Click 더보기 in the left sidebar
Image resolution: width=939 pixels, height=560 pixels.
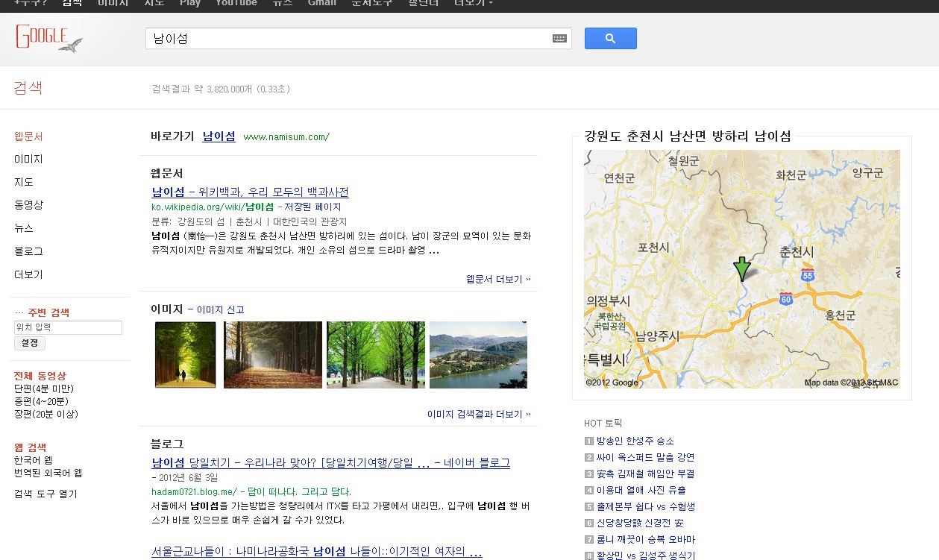[x=28, y=274]
